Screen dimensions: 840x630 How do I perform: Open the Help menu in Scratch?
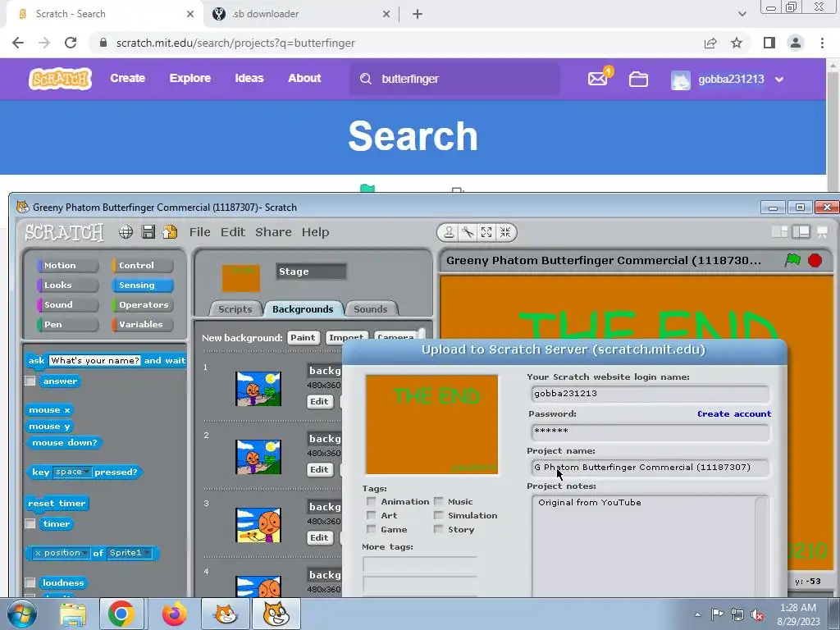[316, 232]
